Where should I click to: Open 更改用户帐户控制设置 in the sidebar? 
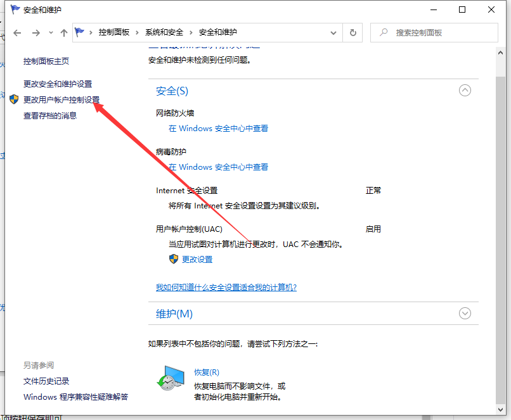[61, 99]
